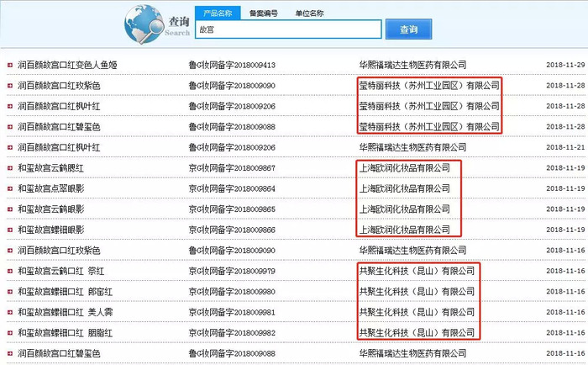588x365 pixels.
Task: Click 共聚生化科技 company in 胭脂红 row
Action: [x=417, y=333]
